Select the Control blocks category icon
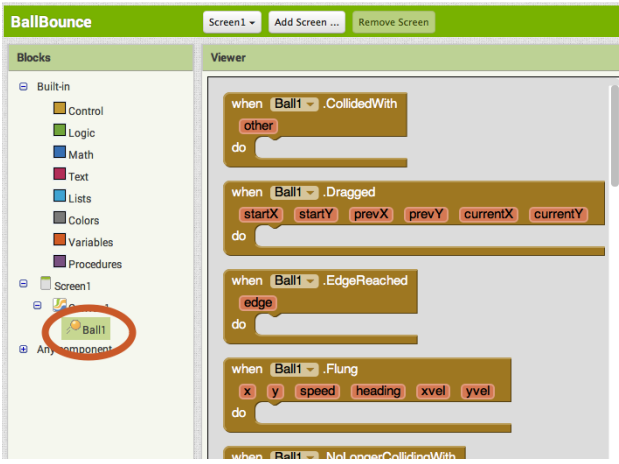Image resolution: width=619 pixels, height=464 pixels. point(60,110)
